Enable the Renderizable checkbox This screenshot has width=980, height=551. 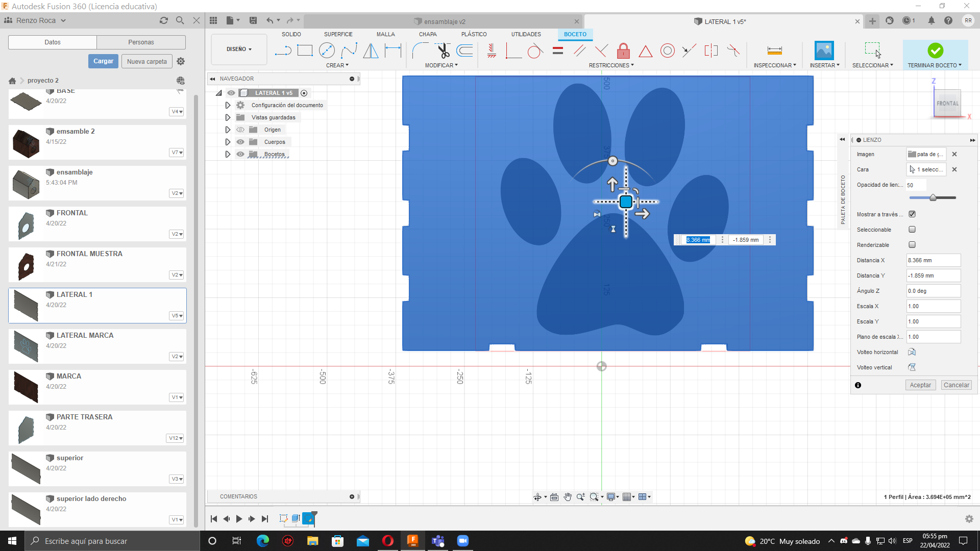coord(912,245)
